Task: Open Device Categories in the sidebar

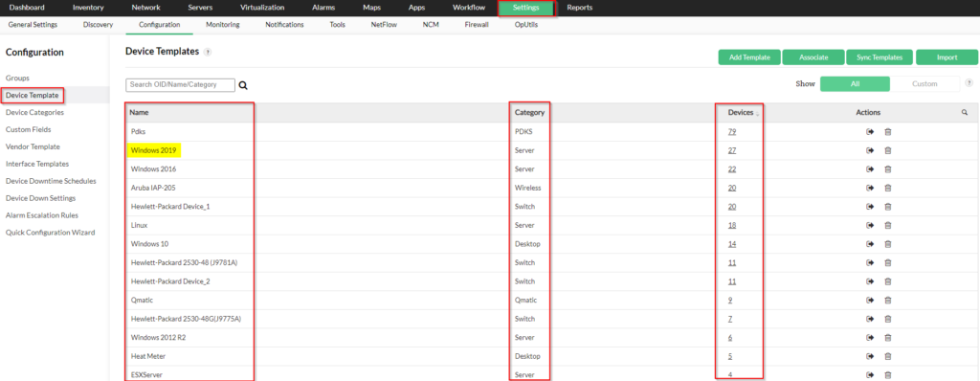Action: 34,113
